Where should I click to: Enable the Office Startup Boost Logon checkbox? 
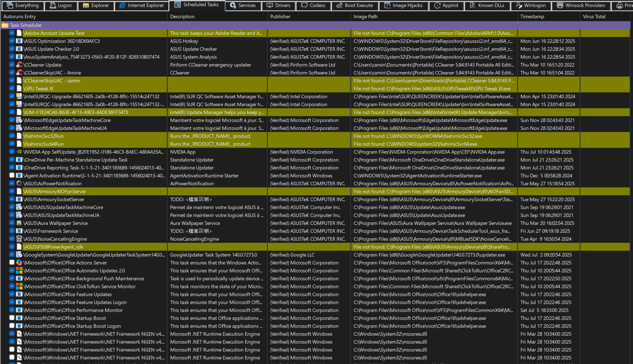pyautogui.click(x=12, y=326)
